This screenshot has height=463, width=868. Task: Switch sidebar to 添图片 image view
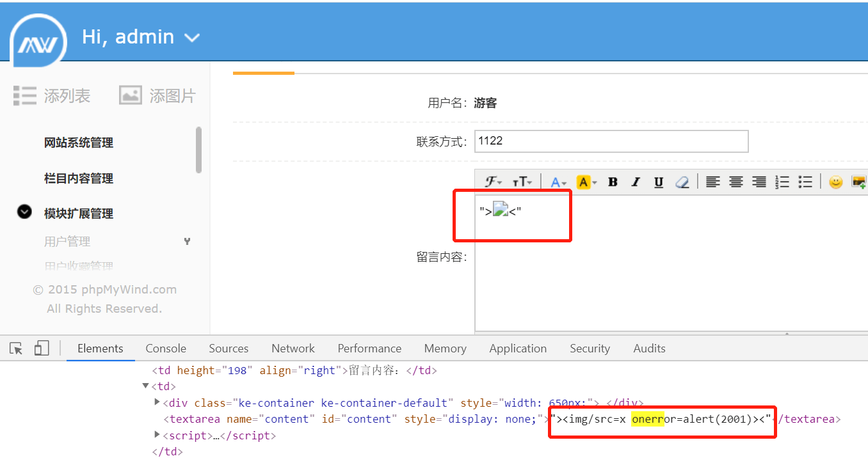157,96
